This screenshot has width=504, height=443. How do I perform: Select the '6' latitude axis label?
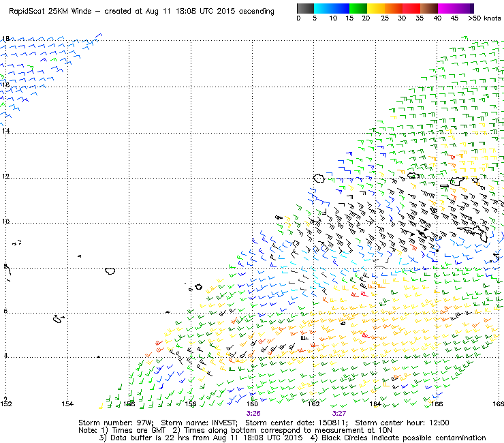click(5, 311)
